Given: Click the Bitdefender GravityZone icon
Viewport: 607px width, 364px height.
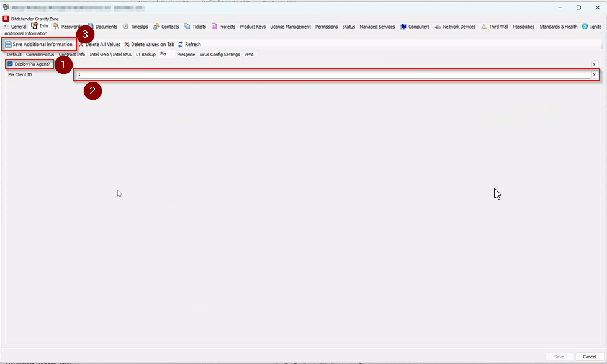Looking at the screenshot, I should coord(6,19).
